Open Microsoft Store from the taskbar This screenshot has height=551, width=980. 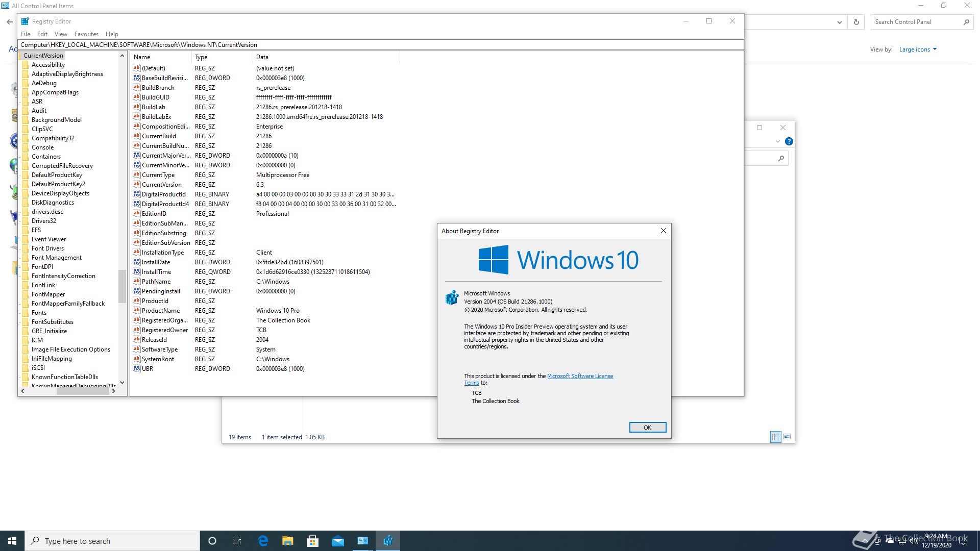[x=313, y=541]
